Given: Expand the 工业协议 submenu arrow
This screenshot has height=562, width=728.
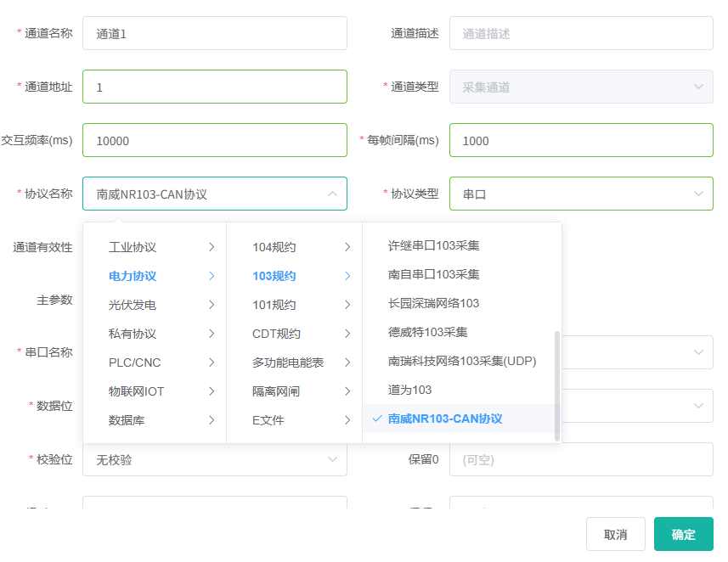Looking at the screenshot, I should (212, 247).
